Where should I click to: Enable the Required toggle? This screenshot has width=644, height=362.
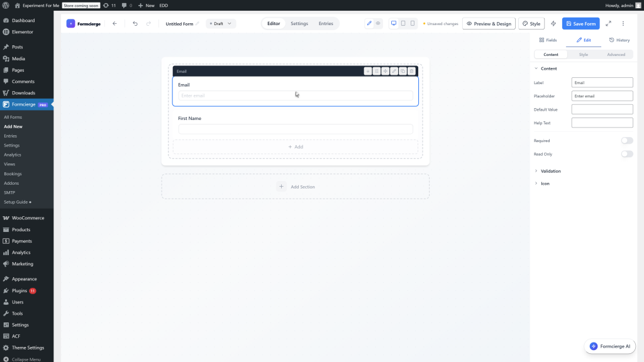[626, 141]
